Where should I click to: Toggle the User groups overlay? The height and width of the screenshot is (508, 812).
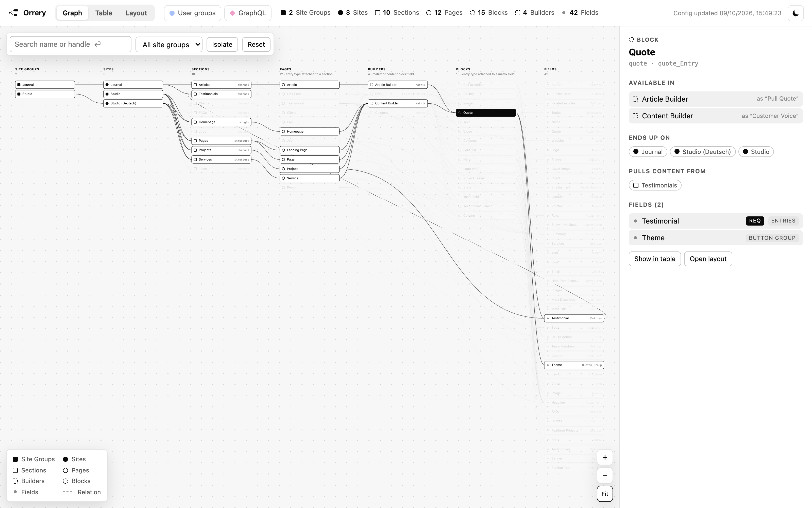[x=193, y=13]
